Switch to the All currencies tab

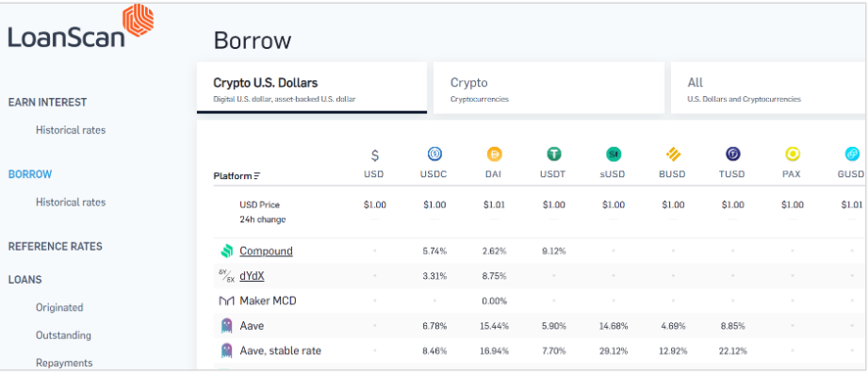pyautogui.click(x=769, y=88)
